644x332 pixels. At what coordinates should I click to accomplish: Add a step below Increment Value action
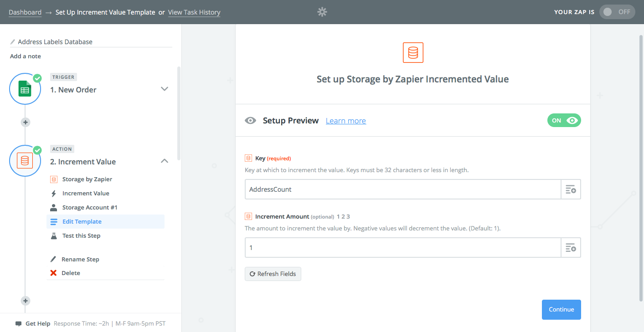[26, 301]
